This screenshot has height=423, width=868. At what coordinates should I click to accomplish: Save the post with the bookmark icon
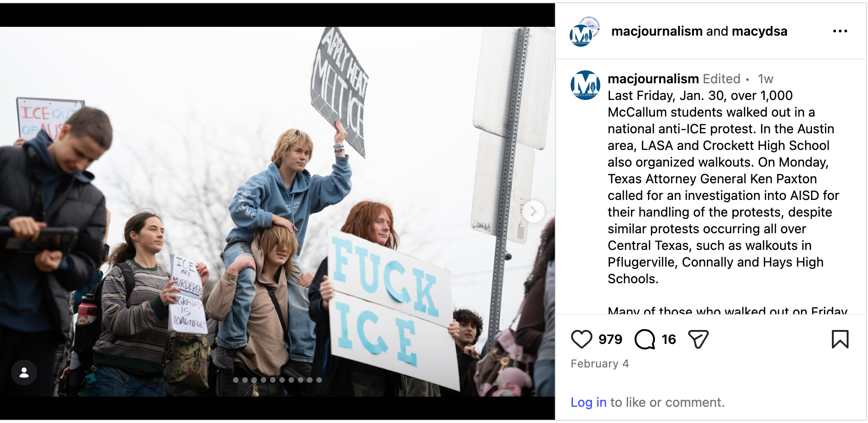(x=840, y=339)
